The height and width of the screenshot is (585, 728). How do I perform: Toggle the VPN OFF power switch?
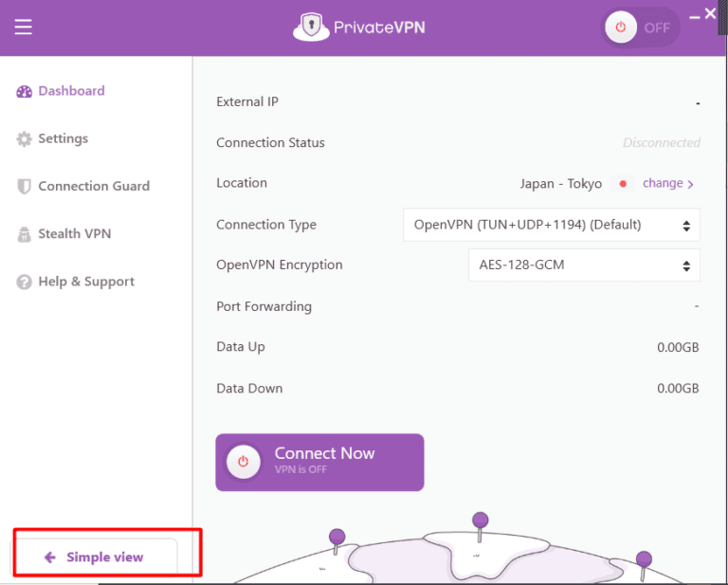640,27
